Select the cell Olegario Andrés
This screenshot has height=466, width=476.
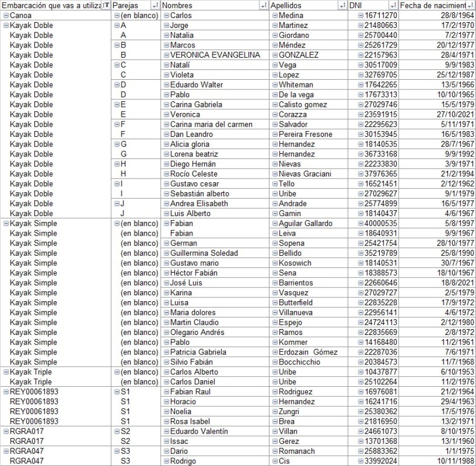click(215, 332)
